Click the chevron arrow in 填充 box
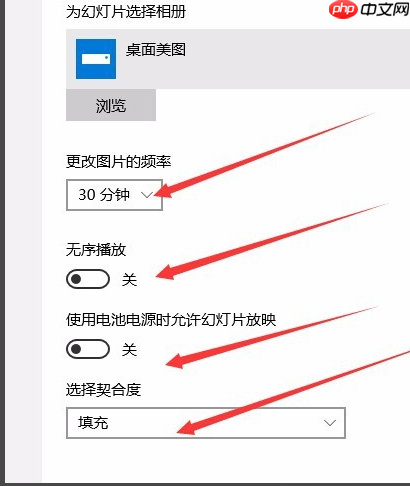This screenshot has width=410, height=486. (x=330, y=423)
